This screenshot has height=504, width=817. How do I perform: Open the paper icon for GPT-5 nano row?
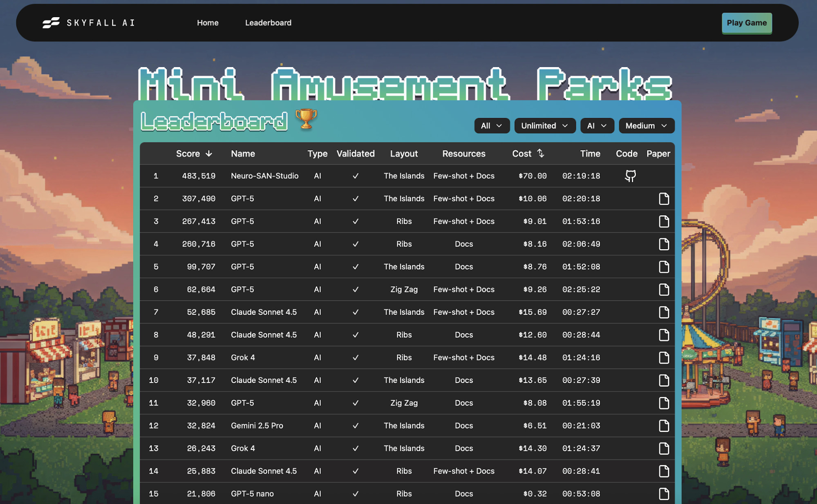tap(664, 494)
